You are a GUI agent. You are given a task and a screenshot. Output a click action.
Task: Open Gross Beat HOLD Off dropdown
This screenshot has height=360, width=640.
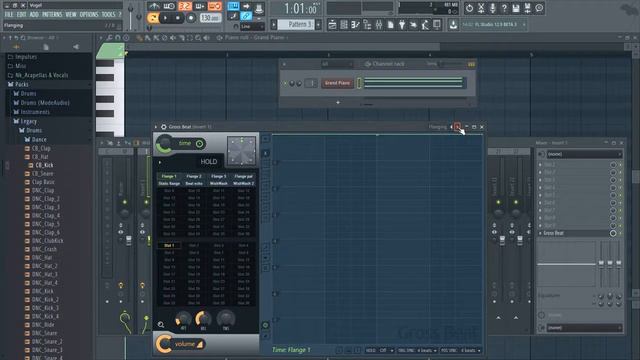[x=380, y=350]
